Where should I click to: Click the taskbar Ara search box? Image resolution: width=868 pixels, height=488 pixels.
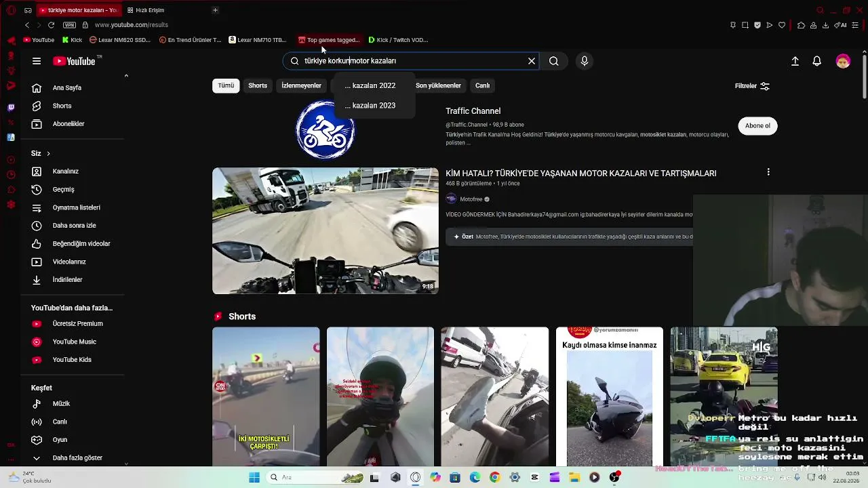(316, 478)
